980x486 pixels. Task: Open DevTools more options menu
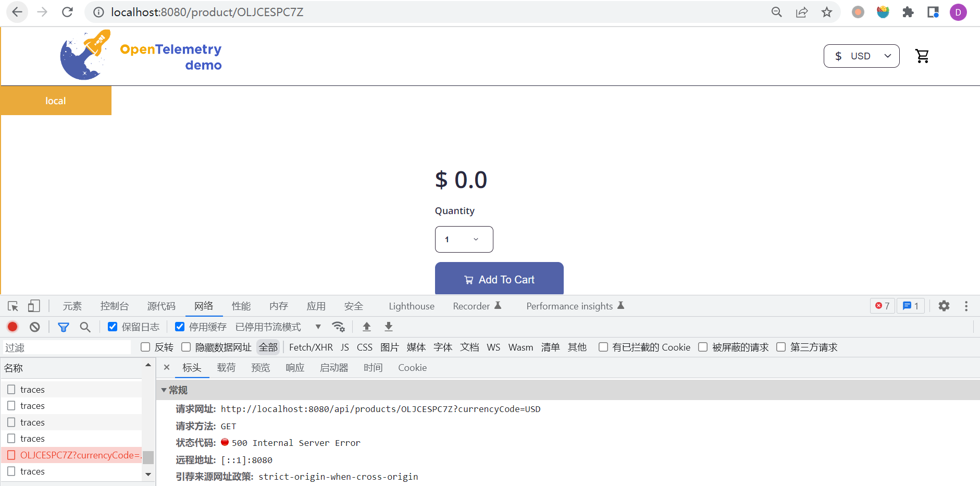coord(966,306)
